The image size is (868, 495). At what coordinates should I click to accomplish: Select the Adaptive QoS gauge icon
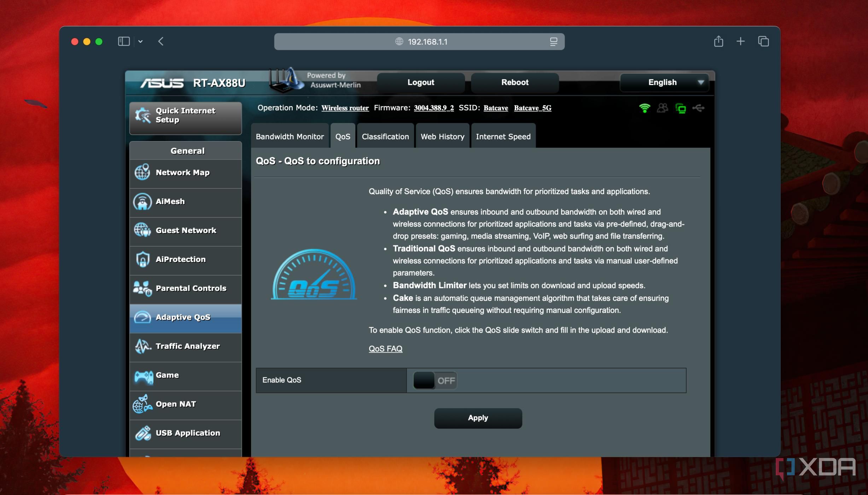(142, 317)
